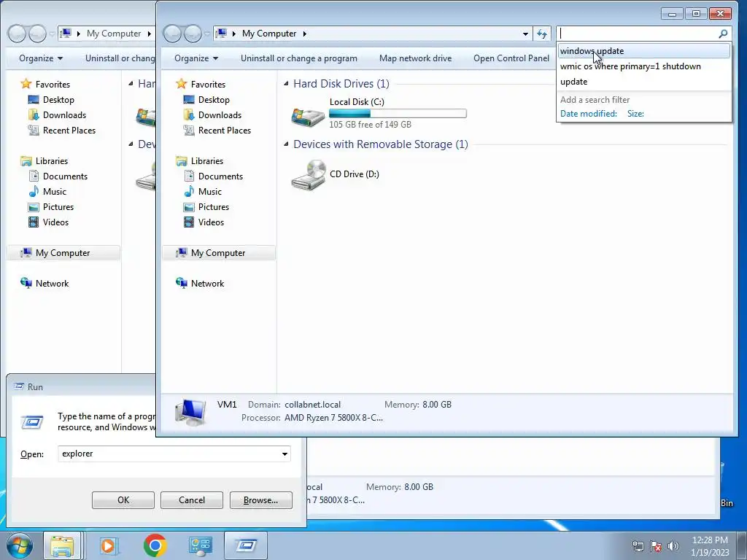Collapse the Hard Disk Drives (1) group
Screen dimensions: 747x560
point(286,84)
